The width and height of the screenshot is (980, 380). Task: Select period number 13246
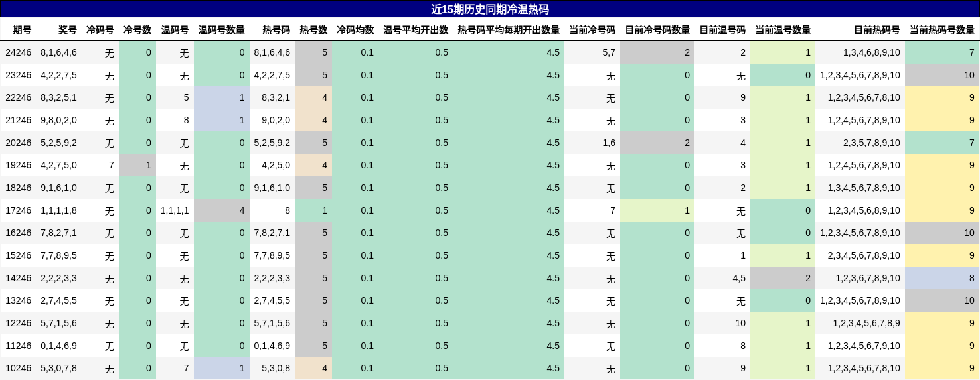tap(18, 300)
